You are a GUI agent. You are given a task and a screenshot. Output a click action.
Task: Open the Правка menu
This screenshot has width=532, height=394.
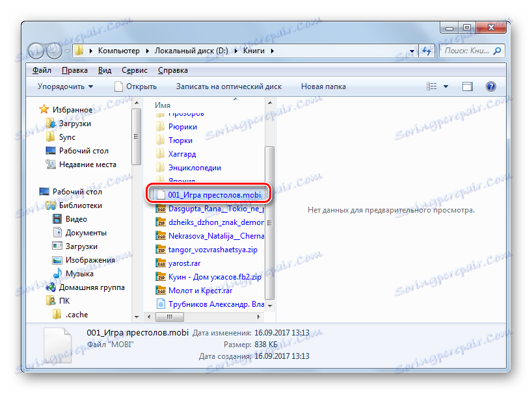(x=75, y=70)
